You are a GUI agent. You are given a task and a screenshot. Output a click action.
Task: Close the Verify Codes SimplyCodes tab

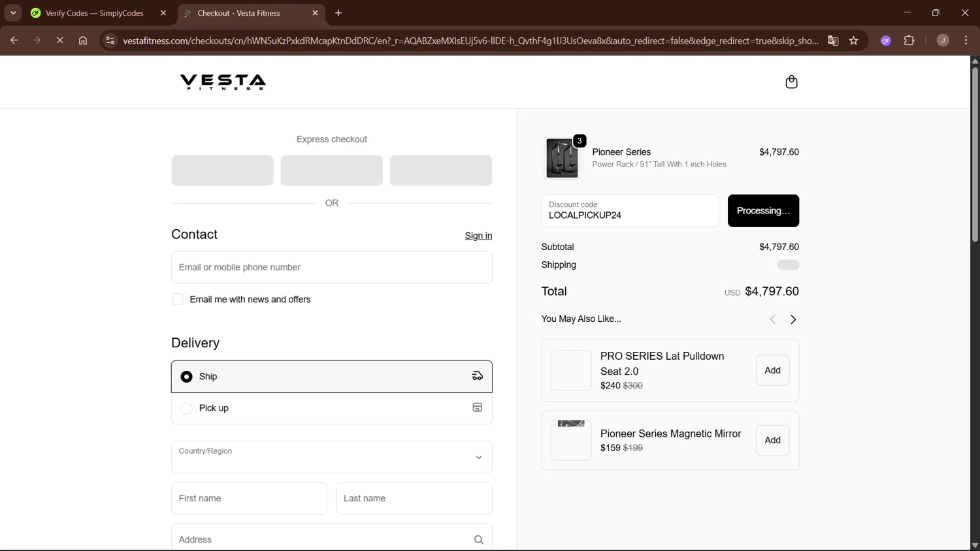point(163,13)
